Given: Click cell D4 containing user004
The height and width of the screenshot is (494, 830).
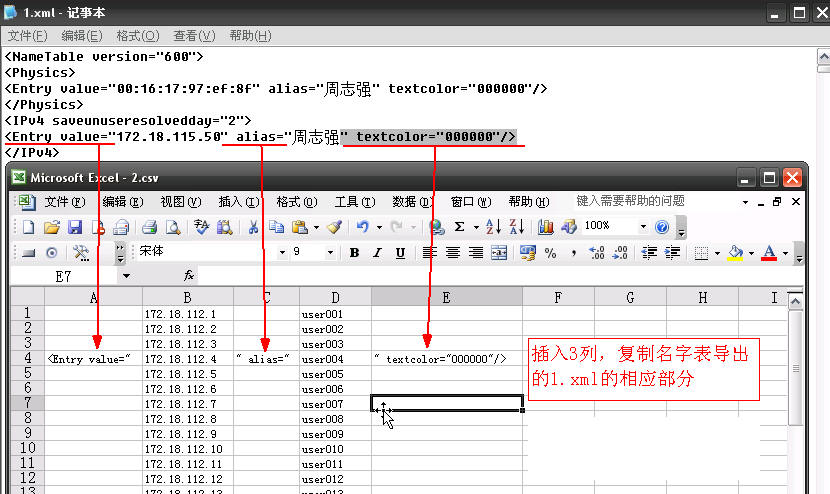Looking at the screenshot, I should pyautogui.click(x=336, y=359).
